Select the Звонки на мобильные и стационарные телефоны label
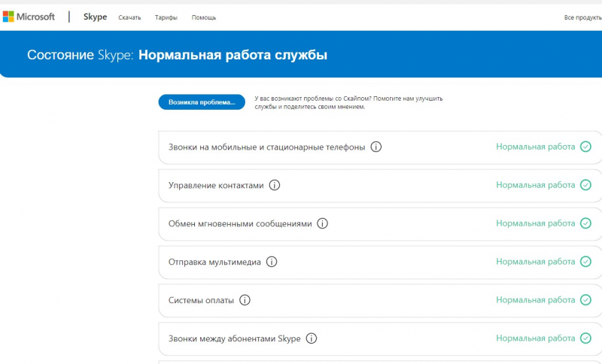This screenshot has height=364, width=602. [x=266, y=147]
